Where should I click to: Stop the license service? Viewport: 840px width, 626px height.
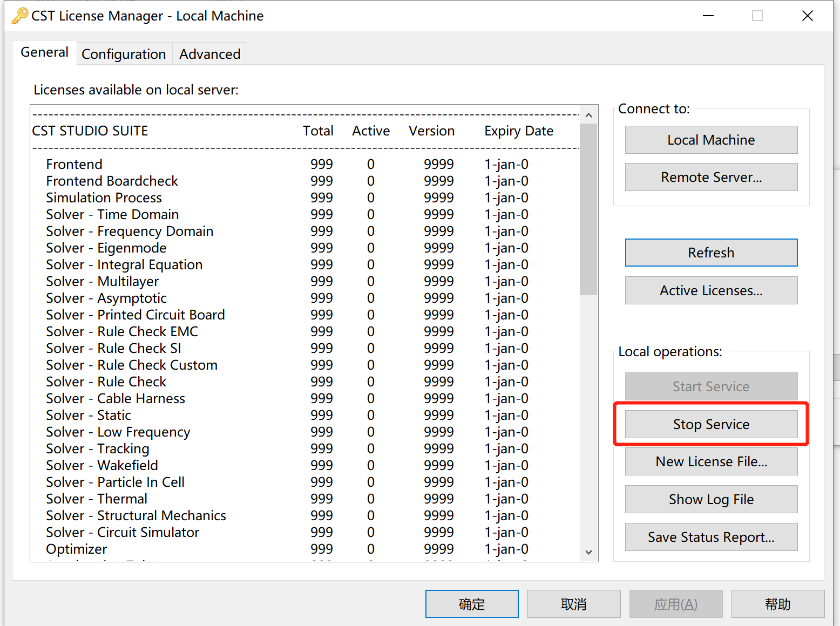click(x=710, y=424)
